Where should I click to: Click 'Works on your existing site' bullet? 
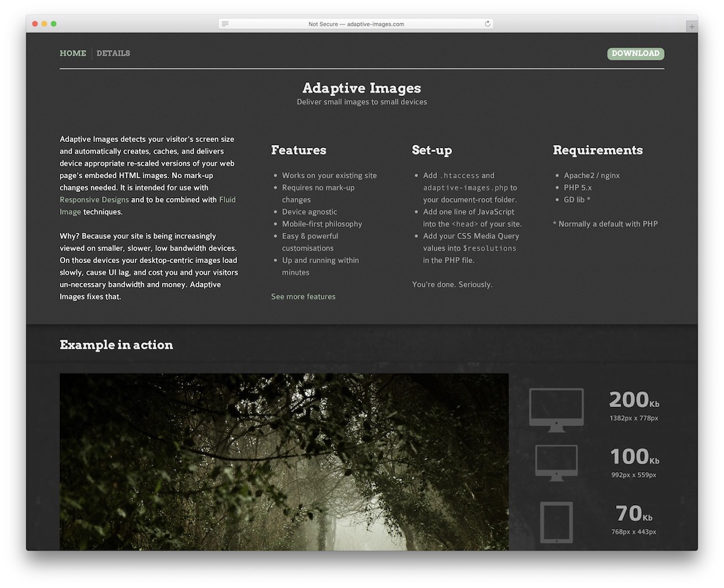[329, 176]
